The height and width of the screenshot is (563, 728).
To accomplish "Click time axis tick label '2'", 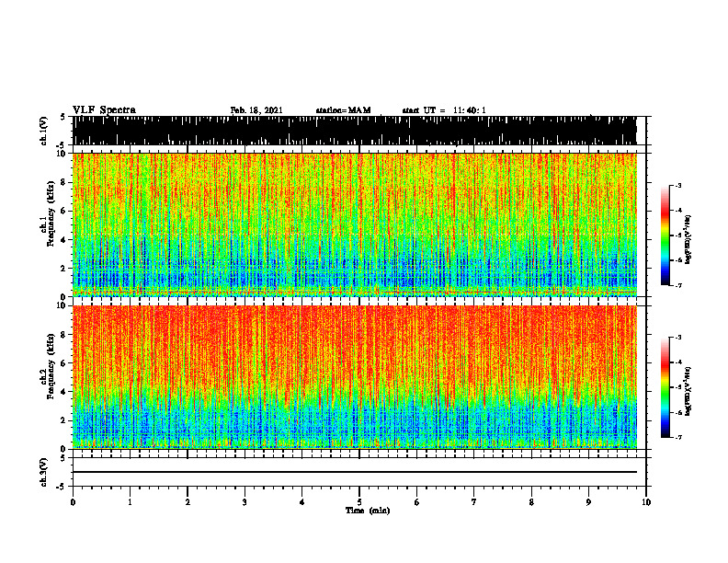I will 188,502.
